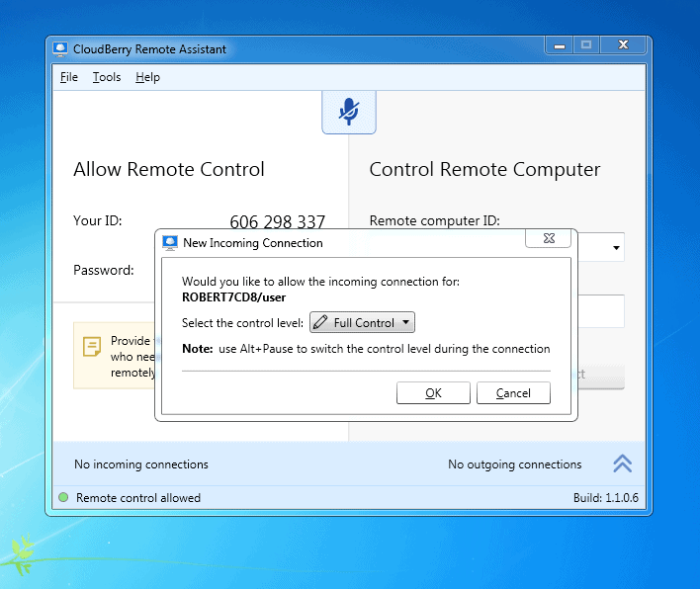The width and height of the screenshot is (700, 589).
Task: Click the New Incoming Connection dialog icon
Action: [x=170, y=243]
